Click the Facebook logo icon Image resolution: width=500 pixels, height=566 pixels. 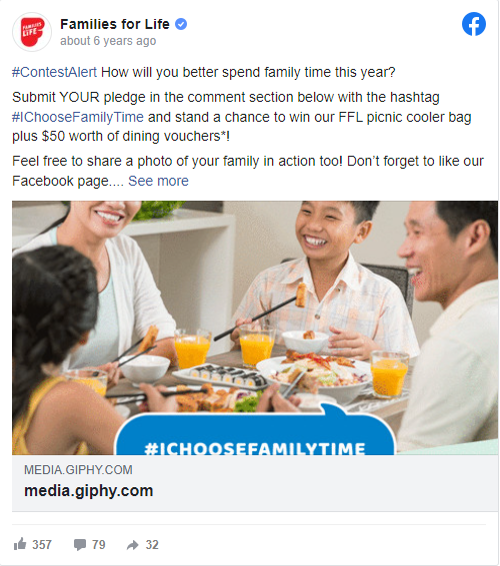click(x=474, y=24)
